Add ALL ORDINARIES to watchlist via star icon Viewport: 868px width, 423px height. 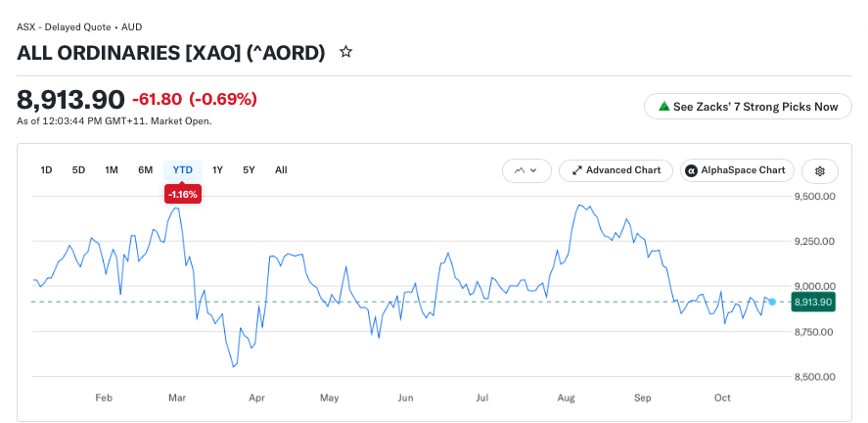click(x=346, y=52)
